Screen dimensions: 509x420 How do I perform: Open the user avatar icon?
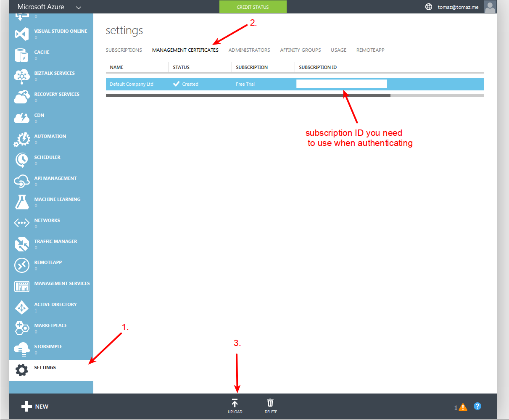[x=490, y=7]
